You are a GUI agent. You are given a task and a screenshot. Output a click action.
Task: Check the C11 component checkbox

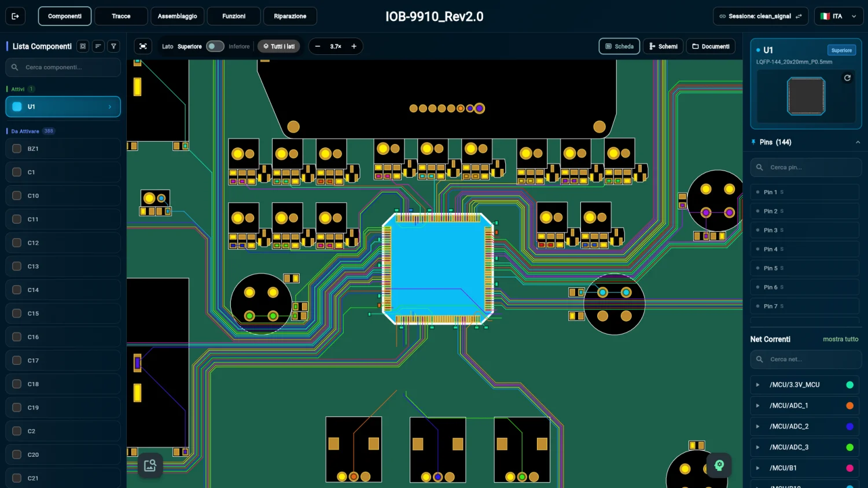pyautogui.click(x=17, y=219)
